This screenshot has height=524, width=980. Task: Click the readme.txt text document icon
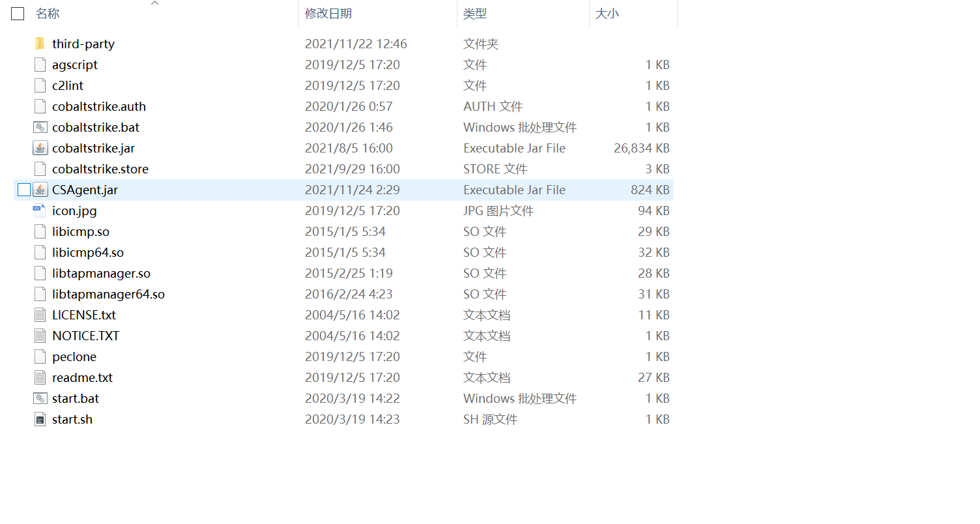(x=40, y=377)
